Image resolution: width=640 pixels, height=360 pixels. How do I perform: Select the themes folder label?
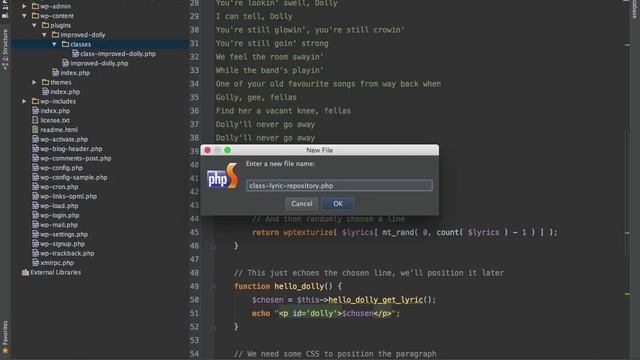click(61, 82)
